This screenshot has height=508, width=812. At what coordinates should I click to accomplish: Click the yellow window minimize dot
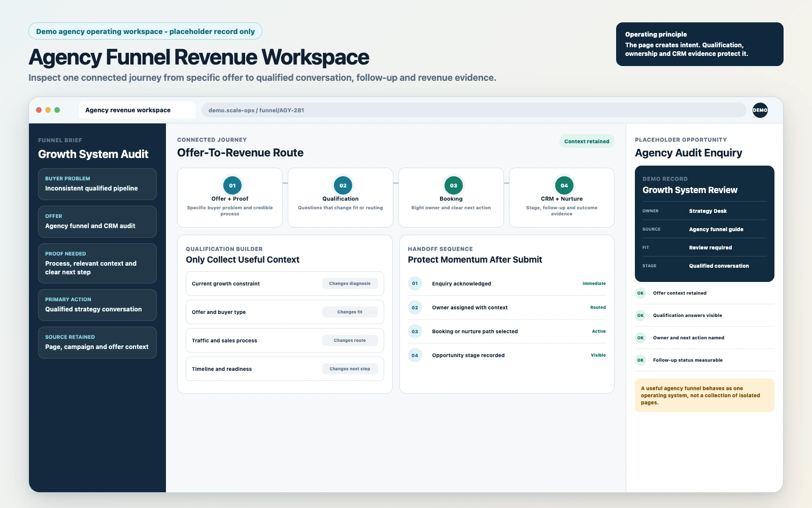[48, 110]
